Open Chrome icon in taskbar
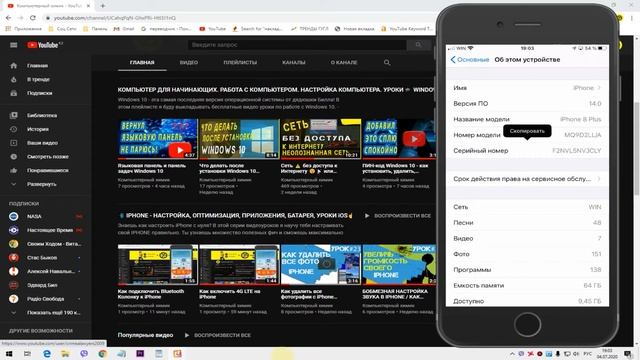 click(x=102, y=353)
